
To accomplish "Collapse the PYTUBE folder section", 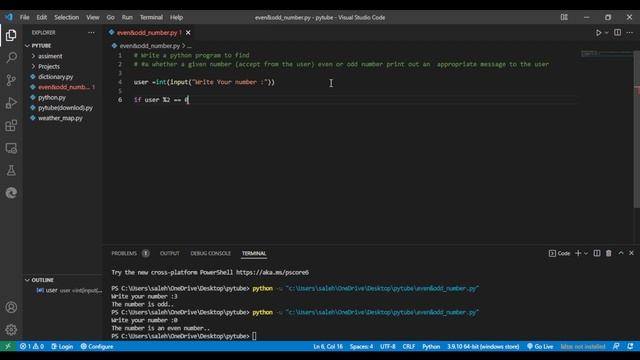I will coord(27,46).
